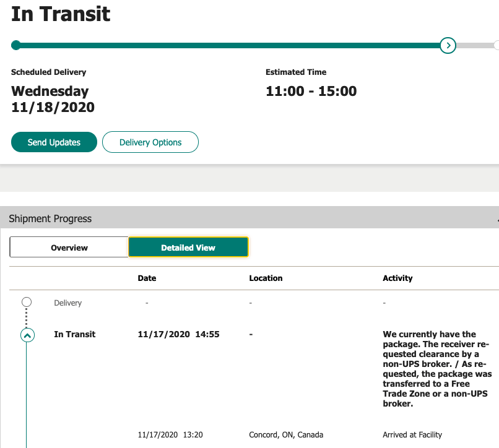Click the current-step arrow on progress bar
Image resolution: width=499 pixels, height=448 pixels.
pyautogui.click(x=448, y=45)
